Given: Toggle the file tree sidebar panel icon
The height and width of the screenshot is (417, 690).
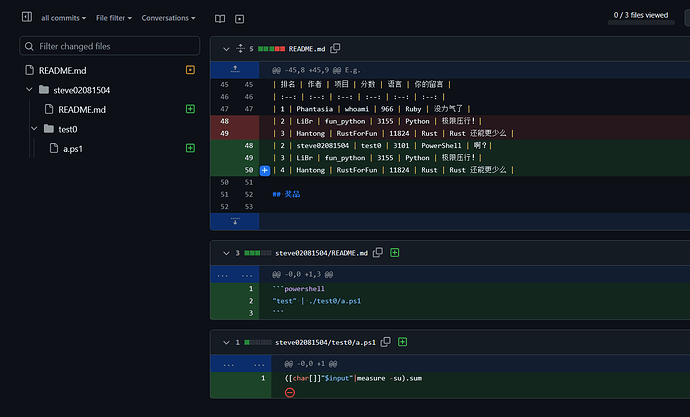Looking at the screenshot, I should tap(27, 17).
